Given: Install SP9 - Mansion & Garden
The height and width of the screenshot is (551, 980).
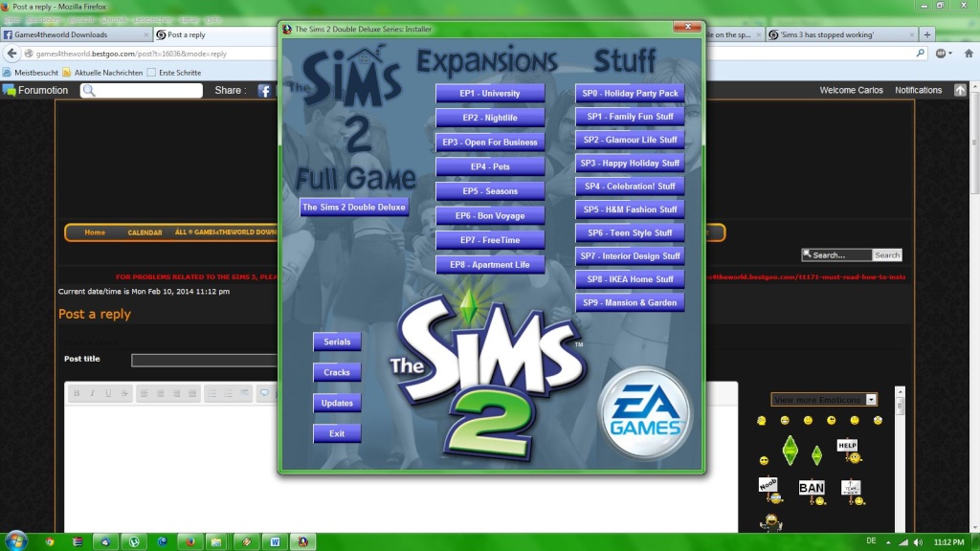Looking at the screenshot, I should (630, 302).
